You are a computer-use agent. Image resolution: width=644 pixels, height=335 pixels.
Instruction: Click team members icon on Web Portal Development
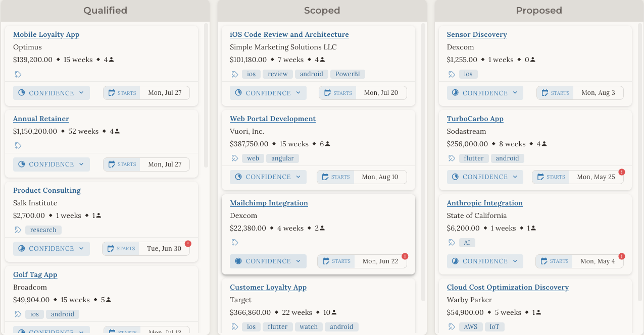tap(327, 144)
